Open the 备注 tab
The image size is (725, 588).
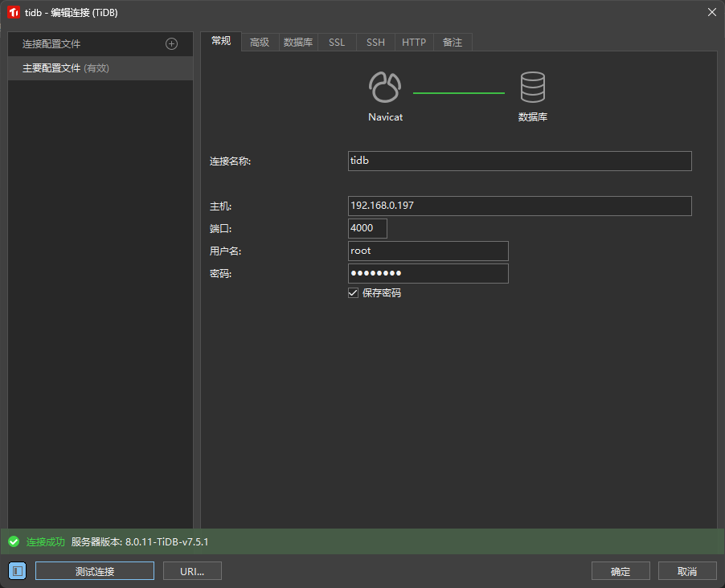tap(453, 43)
